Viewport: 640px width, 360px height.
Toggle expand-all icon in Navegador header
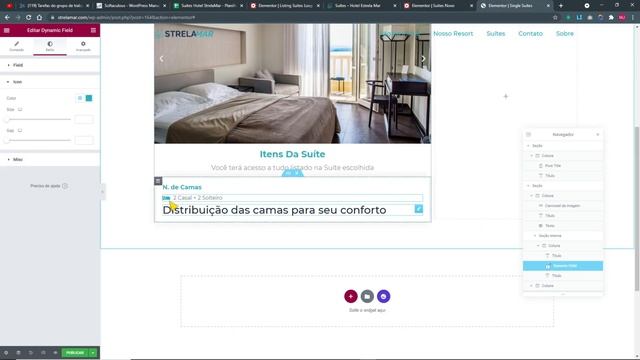click(x=529, y=134)
